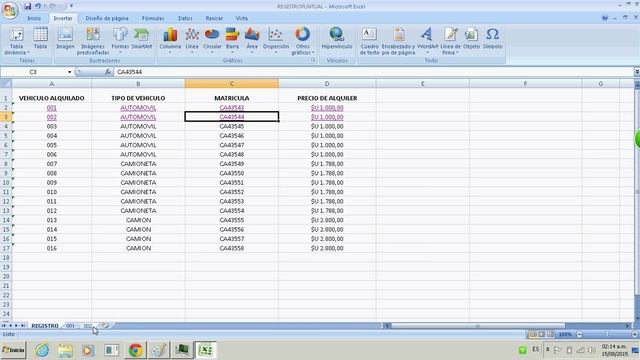Click the formula bar showing CA43544
This screenshot has width=640, height=360.
coord(373,72)
